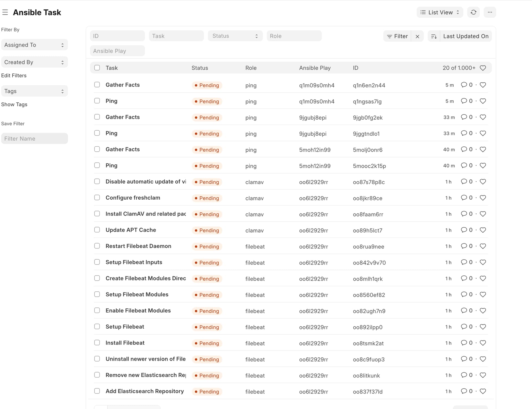Click Edit Filters link
532x409 pixels.
coord(14,75)
